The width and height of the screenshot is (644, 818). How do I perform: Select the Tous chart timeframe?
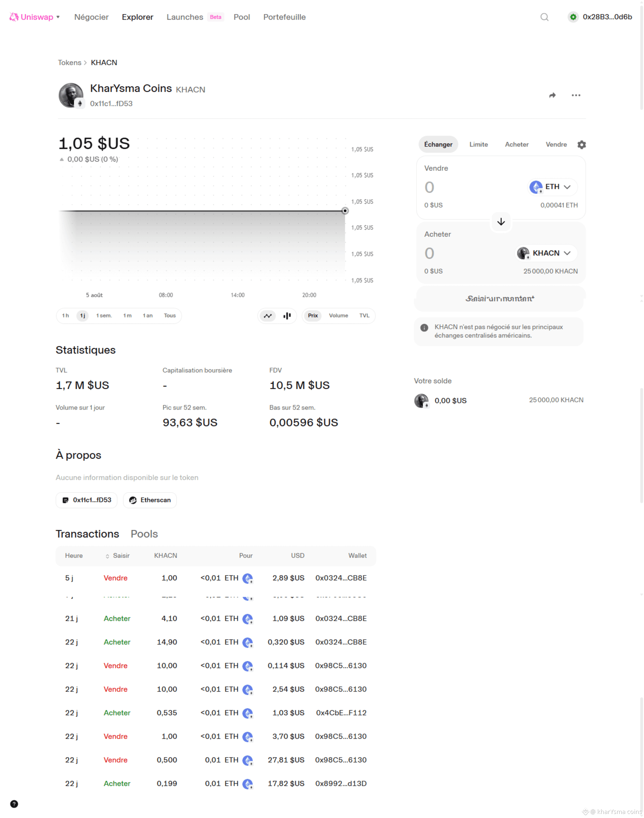click(x=170, y=316)
